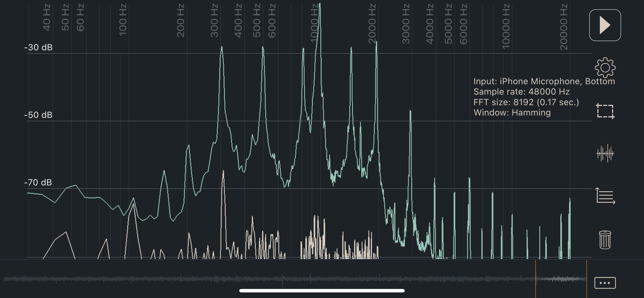This screenshot has height=298, width=644.
Task: Click the FFT size: 8192 info line
Action: (526, 102)
